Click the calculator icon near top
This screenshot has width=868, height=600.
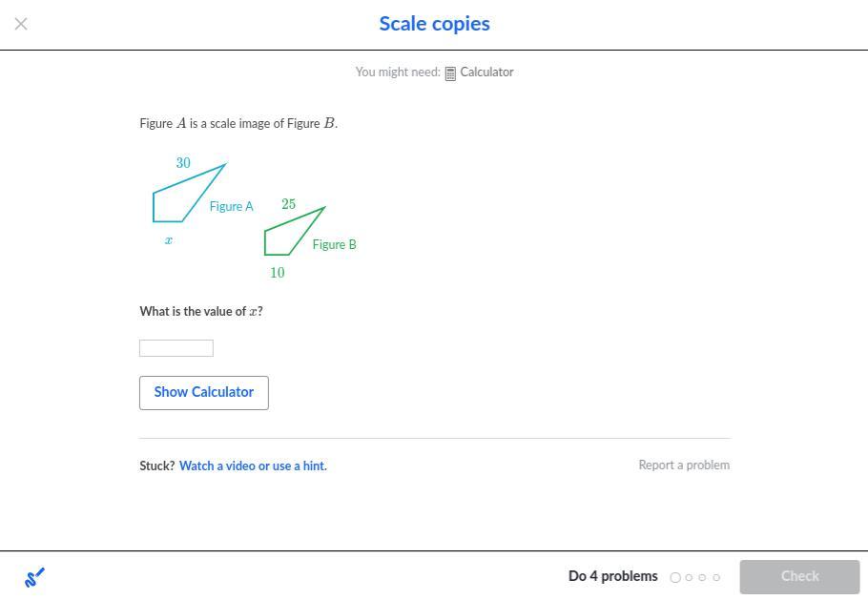tap(450, 73)
